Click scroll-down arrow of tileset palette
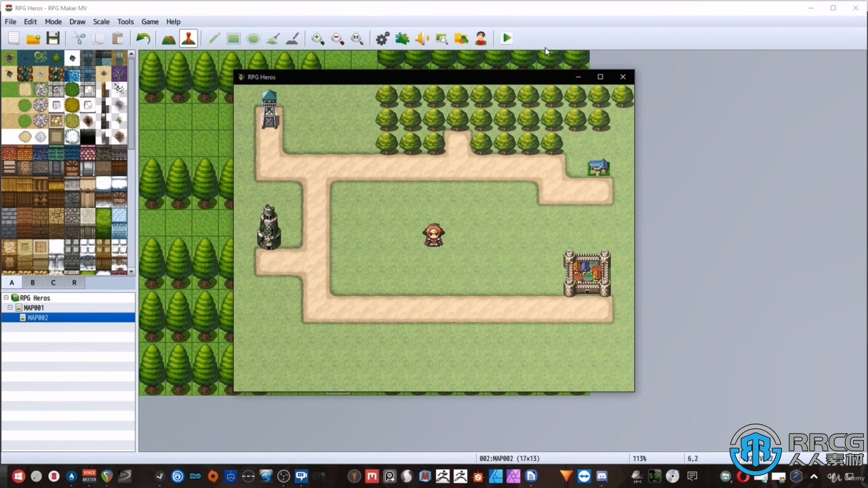This screenshot has height=488, width=868. (x=132, y=272)
